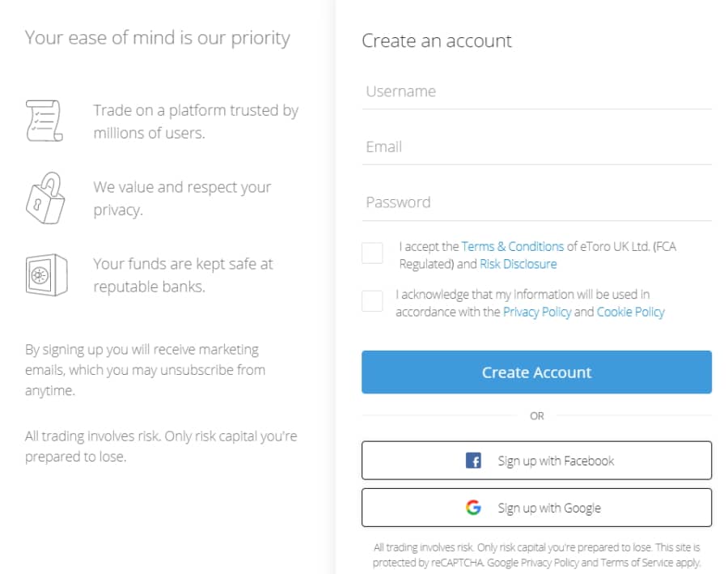728x574 pixels.
Task: Choose Sign up with Facebook
Action: click(x=537, y=461)
